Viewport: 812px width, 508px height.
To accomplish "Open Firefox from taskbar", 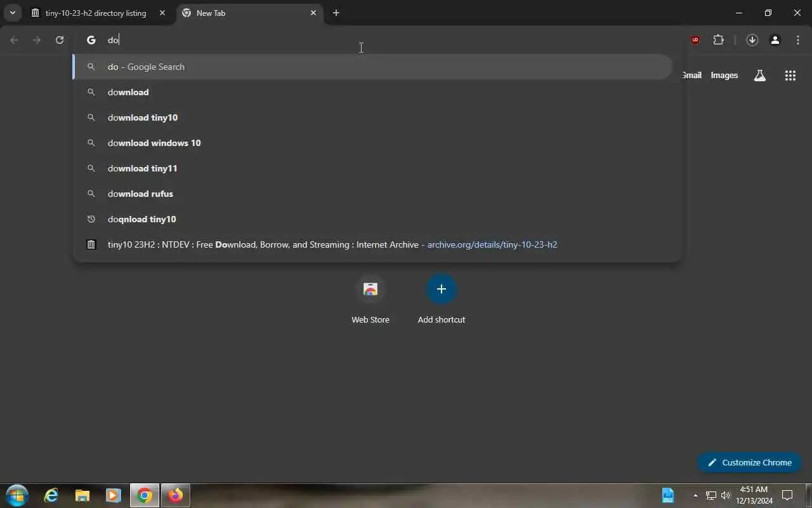I will [175, 495].
